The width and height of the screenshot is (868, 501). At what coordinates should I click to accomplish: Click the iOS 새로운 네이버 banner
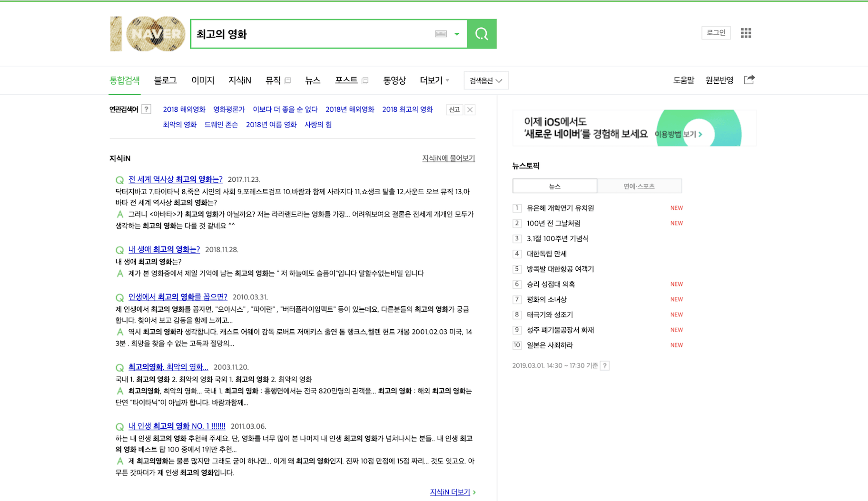click(634, 128)
